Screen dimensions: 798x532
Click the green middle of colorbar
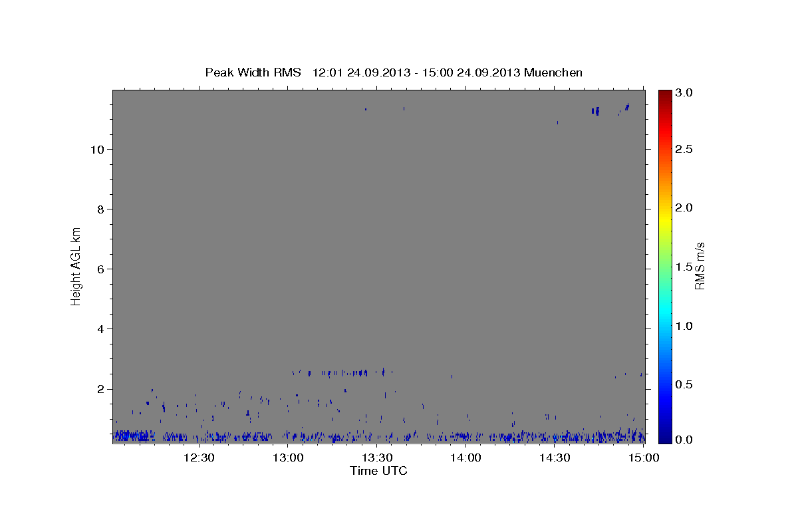pos(665,267)
